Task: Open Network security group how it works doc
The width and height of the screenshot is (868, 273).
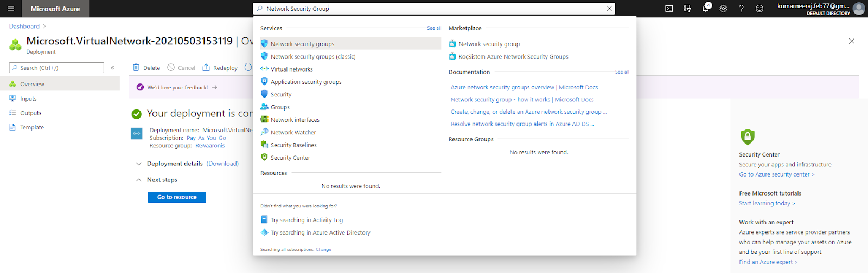Action: point(522,100)
